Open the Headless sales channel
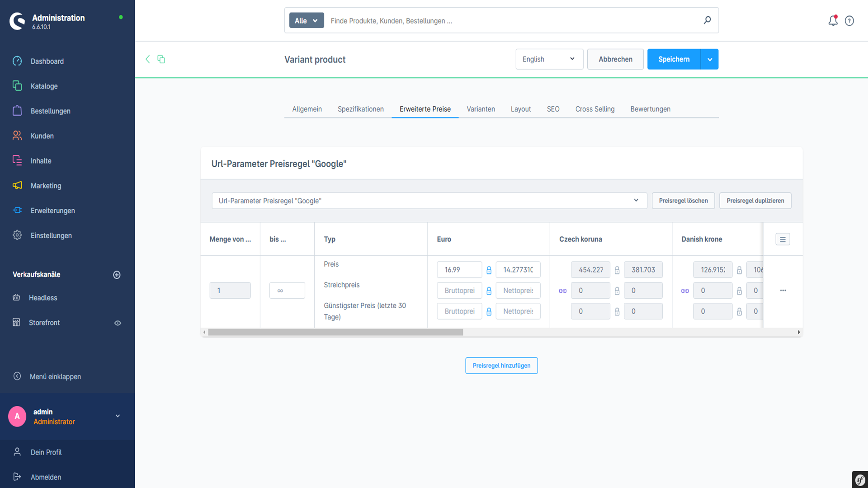868x488 pixels. [x=43, y=298]
